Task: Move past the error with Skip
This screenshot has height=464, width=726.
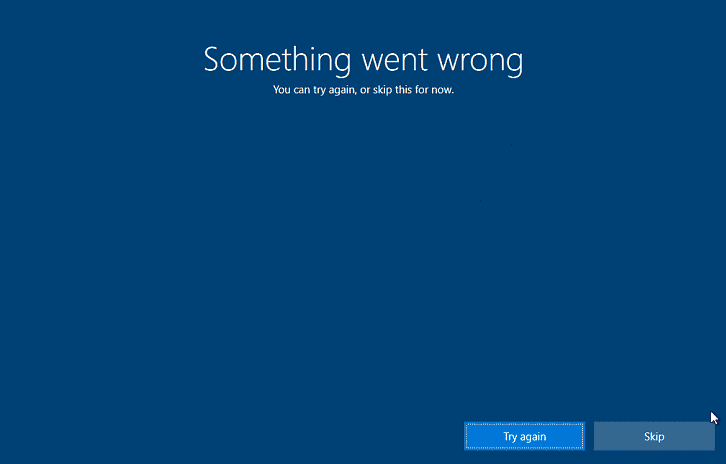Action: click(654, 436)
